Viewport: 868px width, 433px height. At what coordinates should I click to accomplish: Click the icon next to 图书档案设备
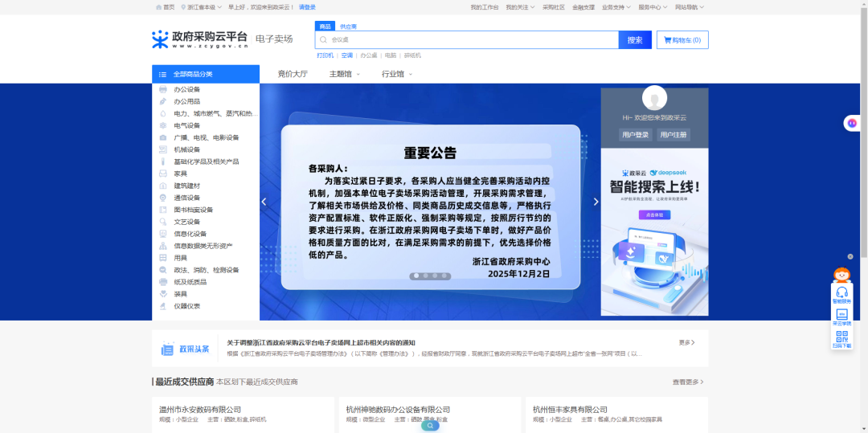pyautogui.click(x=162, y=210)
